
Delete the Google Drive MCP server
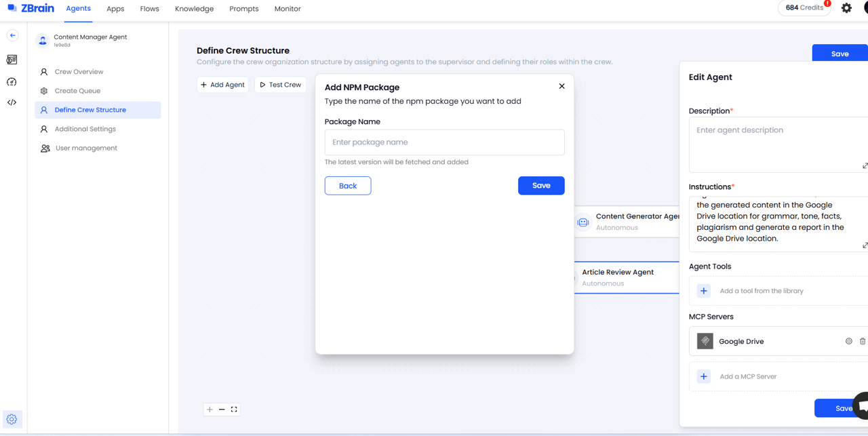pyautogui.click(x=863, y=341)
